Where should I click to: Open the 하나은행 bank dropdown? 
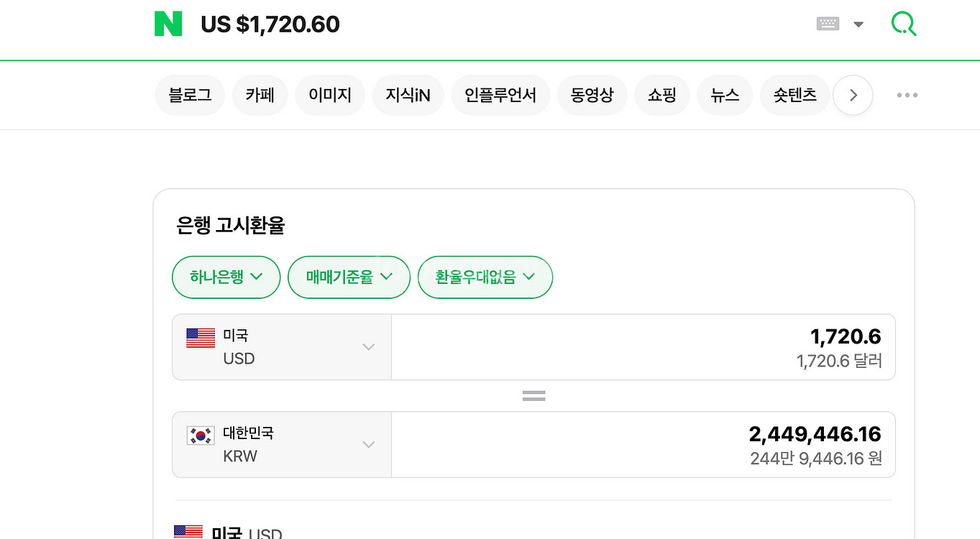(x=226, y=277)
